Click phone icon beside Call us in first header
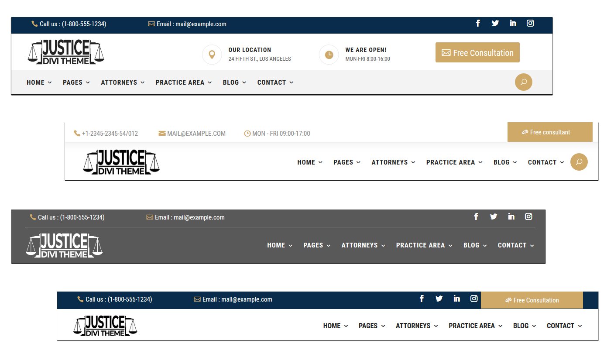This screenshot has height=364, width=614. tap(34, 24)
